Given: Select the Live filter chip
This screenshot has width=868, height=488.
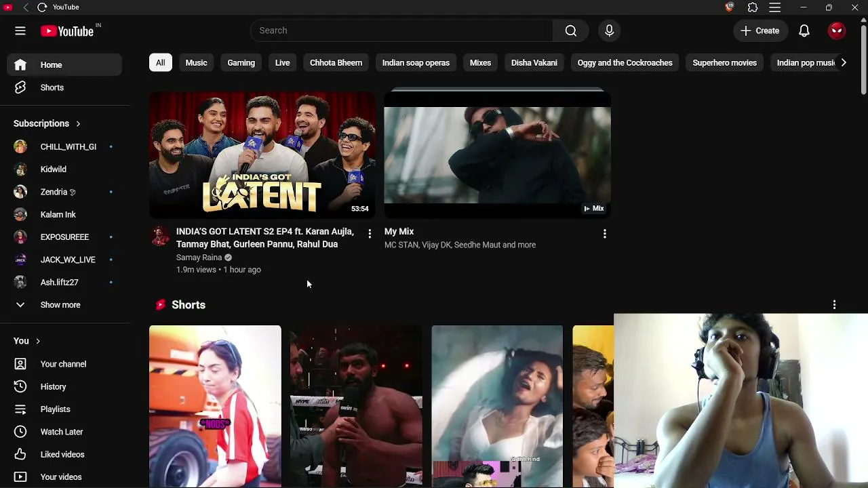Looking at the screenshot, I should [x=282, y=62].
